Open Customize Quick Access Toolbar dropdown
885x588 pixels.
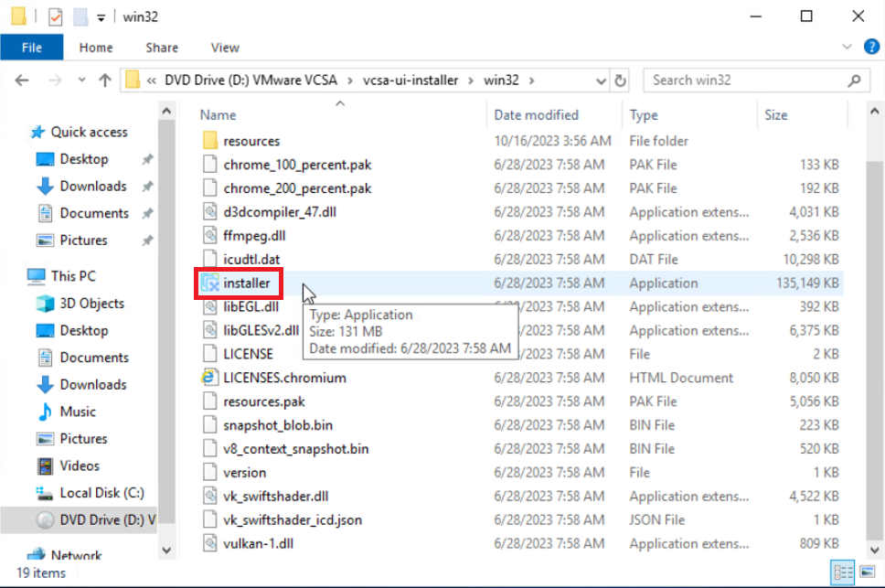pos(100,16)
